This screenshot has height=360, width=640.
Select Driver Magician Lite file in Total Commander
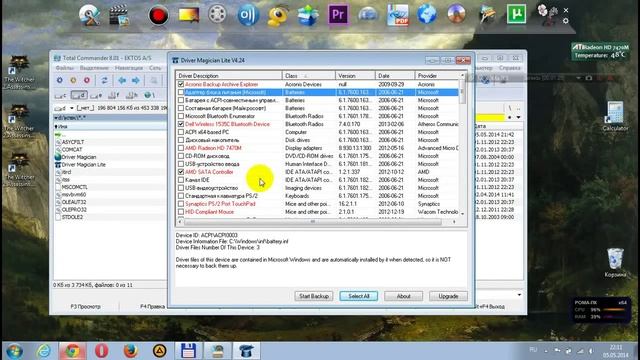point(83,164)
